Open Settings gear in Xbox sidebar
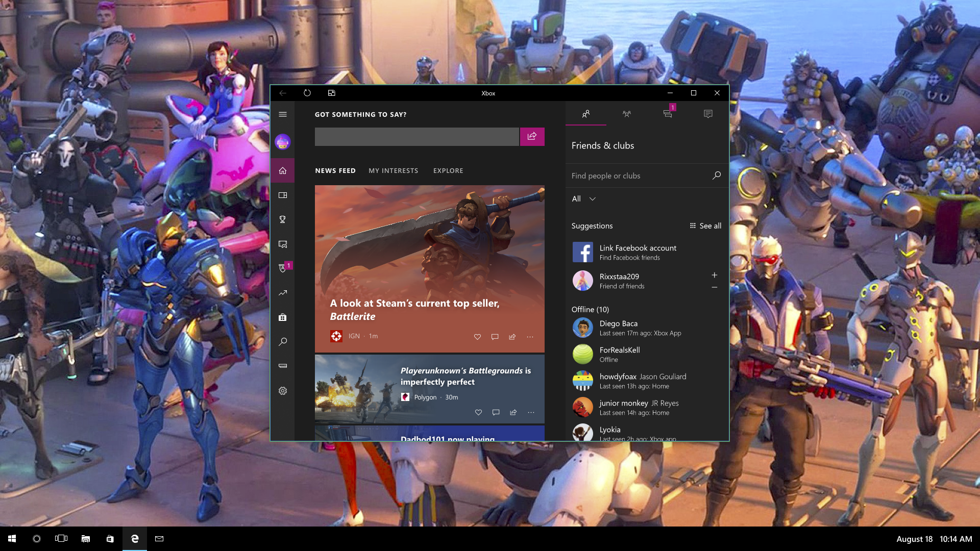 pyautogui.click(x=283, y=391)
